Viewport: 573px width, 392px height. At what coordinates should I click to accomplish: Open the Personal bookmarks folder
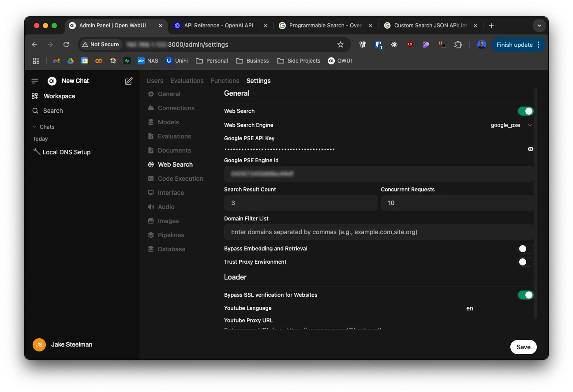point(212,61)
